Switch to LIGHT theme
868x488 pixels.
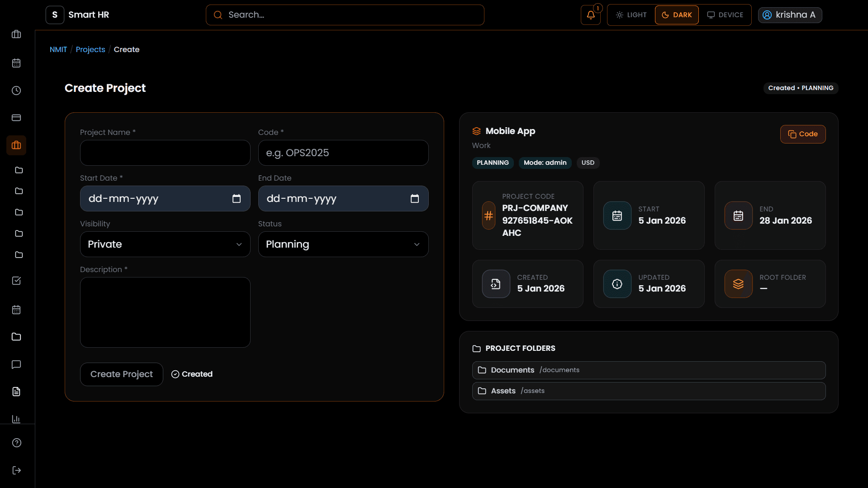631,15
